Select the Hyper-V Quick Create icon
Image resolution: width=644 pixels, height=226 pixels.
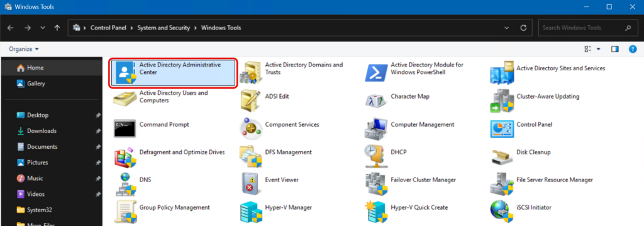377,212
